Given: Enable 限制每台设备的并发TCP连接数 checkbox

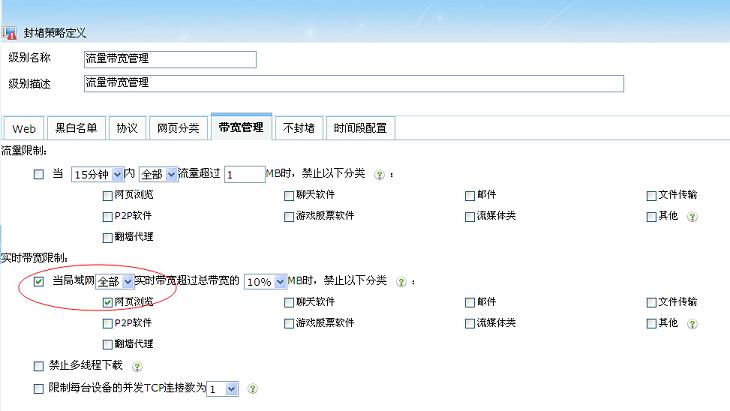Looking at the screenshot, I should click(x=39, y=388).
